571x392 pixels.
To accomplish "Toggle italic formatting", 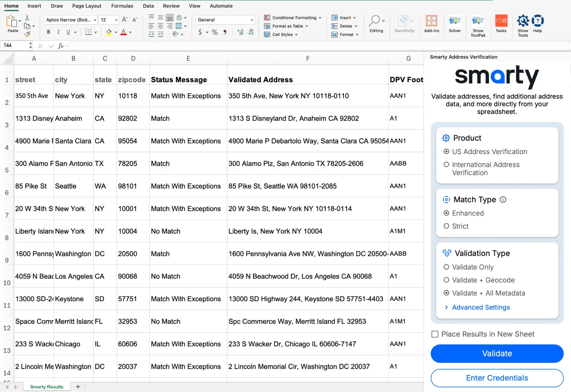I will tap(58, 32).
